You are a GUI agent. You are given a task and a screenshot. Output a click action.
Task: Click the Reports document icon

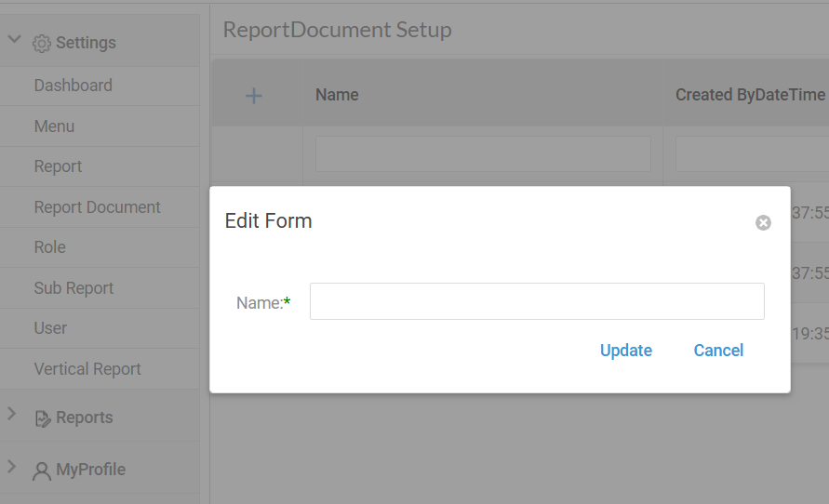(42, 418)
